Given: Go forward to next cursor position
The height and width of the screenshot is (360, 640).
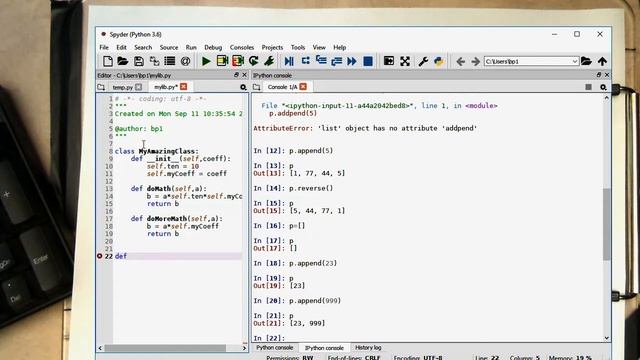Looking at the screenshot, I should pyautogui.click(x=476, y=62).
